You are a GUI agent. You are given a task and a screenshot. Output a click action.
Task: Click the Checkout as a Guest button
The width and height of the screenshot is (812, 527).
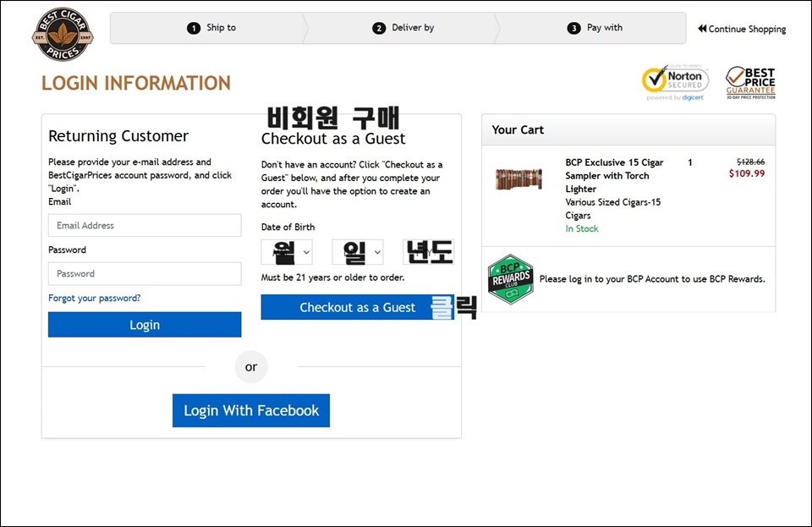point(357,307)
